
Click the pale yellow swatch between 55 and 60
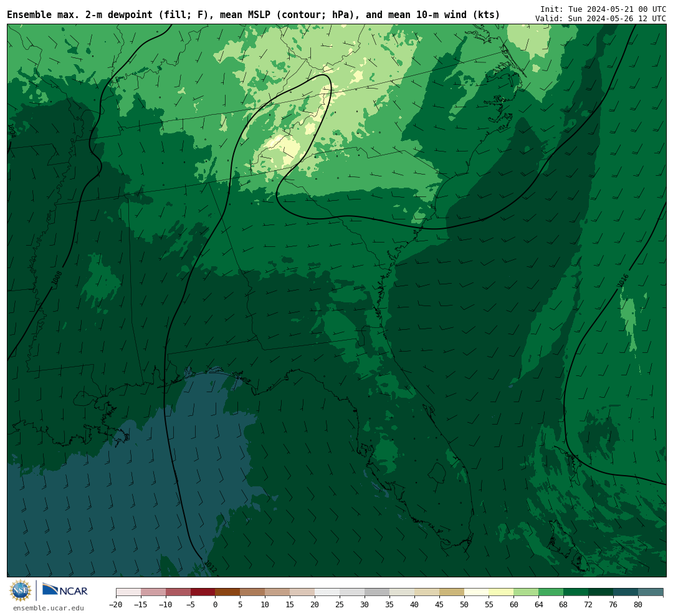tap(502, 592)
